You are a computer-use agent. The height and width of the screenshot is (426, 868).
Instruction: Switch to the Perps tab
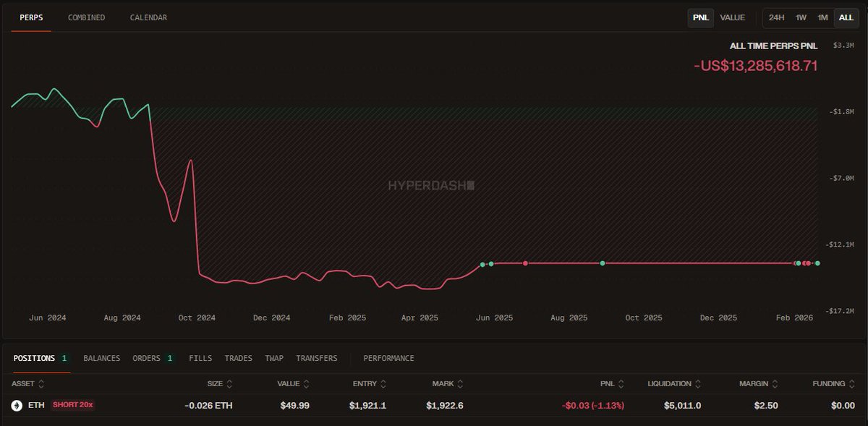click(x=31, y=17)
